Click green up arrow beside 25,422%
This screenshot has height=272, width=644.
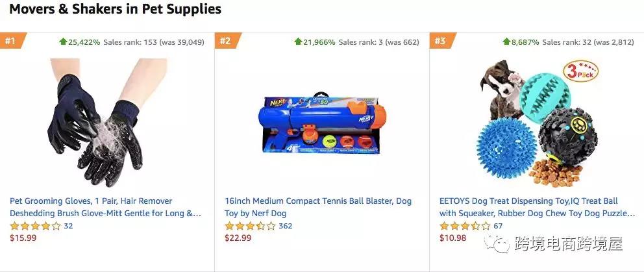coord(63,42)
